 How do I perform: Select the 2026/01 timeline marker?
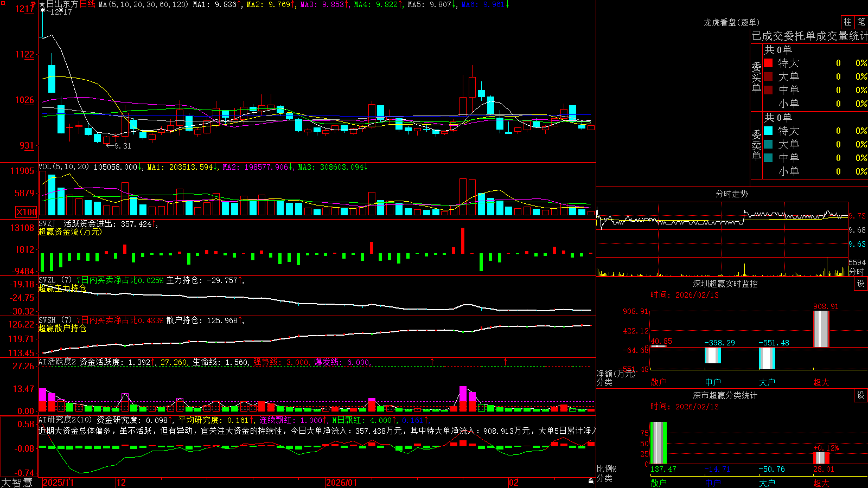[341, 483]
